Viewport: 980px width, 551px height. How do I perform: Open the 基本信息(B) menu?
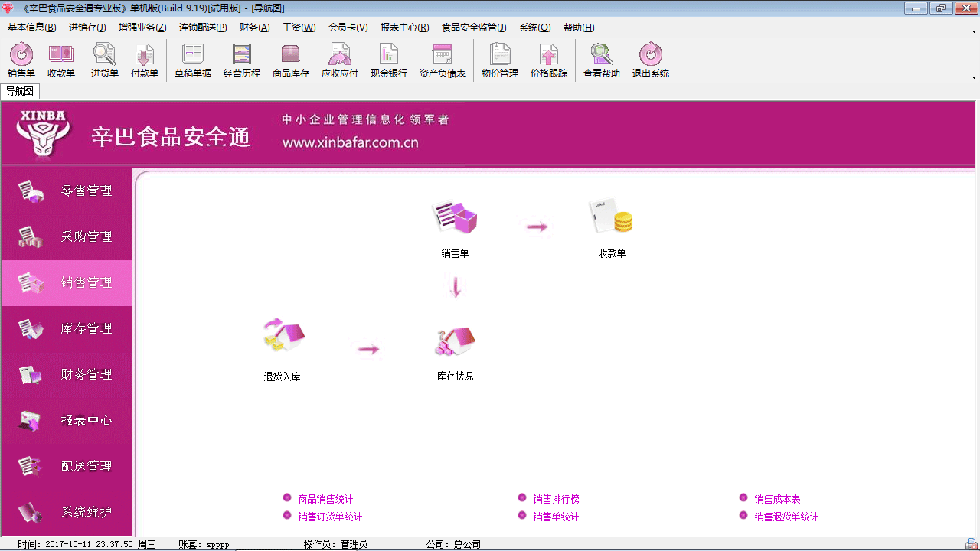(x=31, y=28)
